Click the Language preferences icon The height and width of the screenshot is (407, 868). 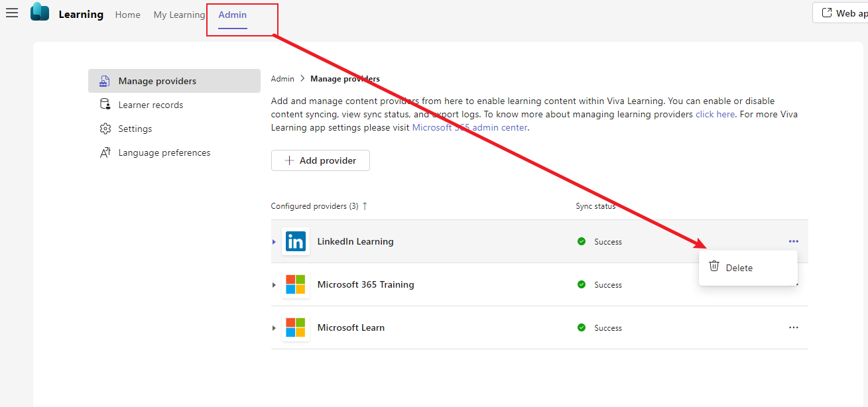[105, 152]
